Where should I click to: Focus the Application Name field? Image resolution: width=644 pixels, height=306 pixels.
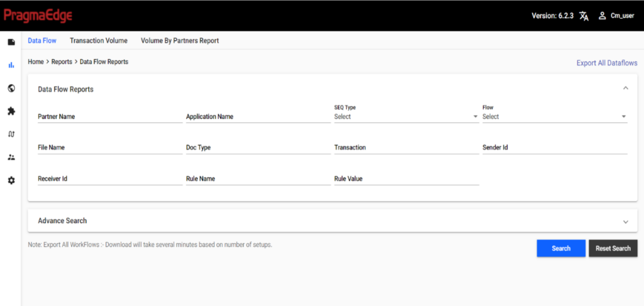pyautogui.click(x=258, y=116)
